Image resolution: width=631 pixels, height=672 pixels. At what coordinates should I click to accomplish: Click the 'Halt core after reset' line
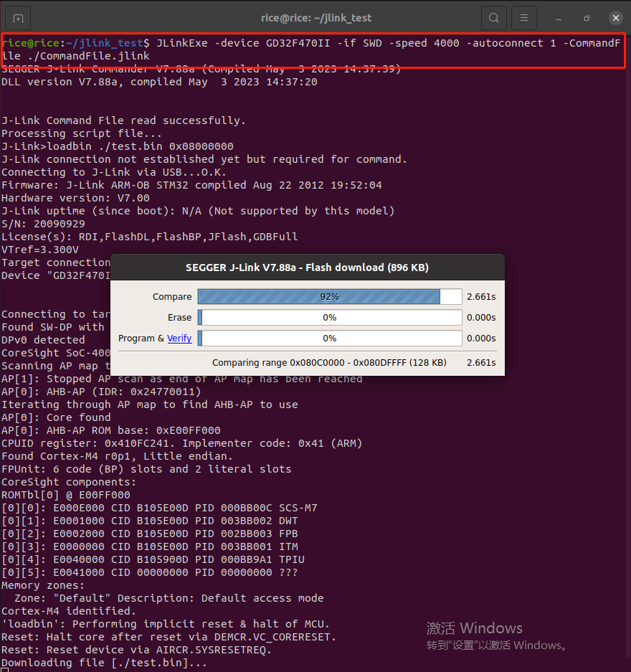click(169, 637)
